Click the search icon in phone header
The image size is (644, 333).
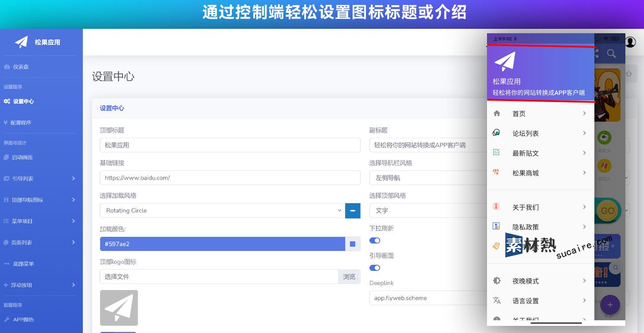pyautogui.click(x=611, y=54)
